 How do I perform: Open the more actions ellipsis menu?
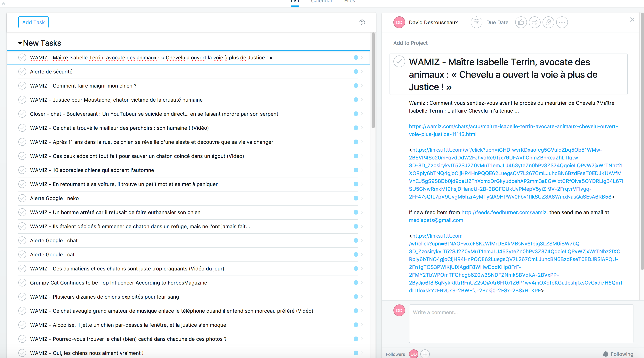pyautogui.click(x=562, y=22)
